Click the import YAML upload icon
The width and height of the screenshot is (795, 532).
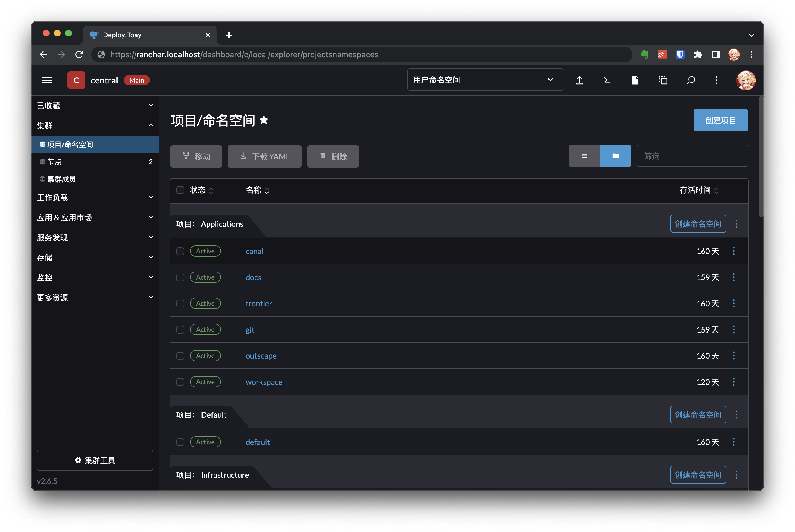coord(579,80)
